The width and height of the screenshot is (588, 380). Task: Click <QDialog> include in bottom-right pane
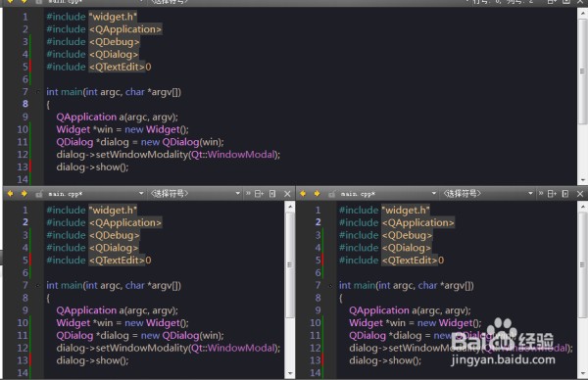coord(407,248)
